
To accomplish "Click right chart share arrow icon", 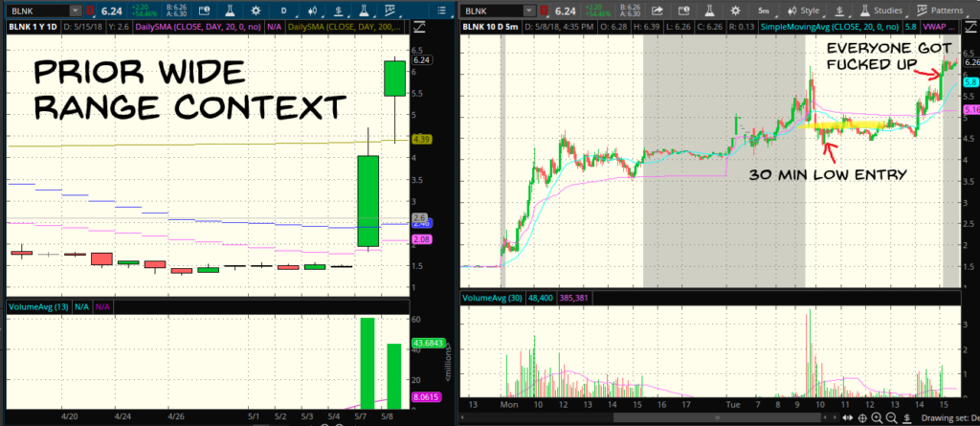I will click(657, 11).
